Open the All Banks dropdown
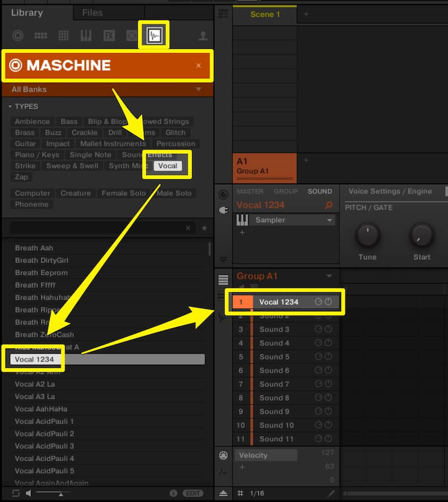This screenshot has height=502, width=448. (108, 90)
